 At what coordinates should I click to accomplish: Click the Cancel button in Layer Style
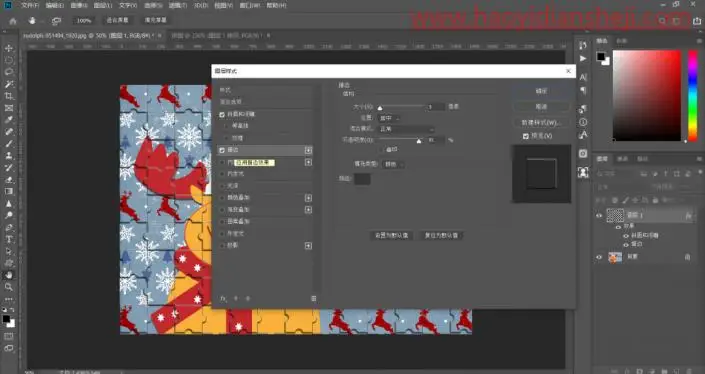click(x=541, y=107)
